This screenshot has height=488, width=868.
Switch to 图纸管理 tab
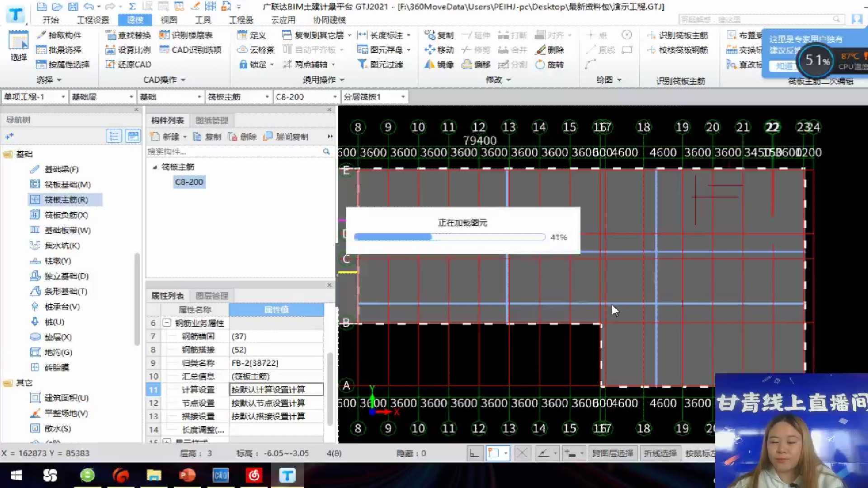pyautogui.click(x=212, y=120)
